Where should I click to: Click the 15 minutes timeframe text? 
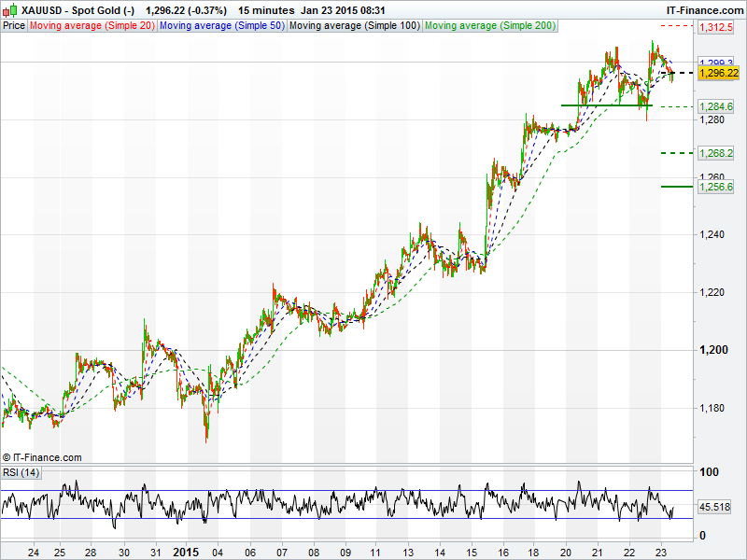click(x=266, y=10)
